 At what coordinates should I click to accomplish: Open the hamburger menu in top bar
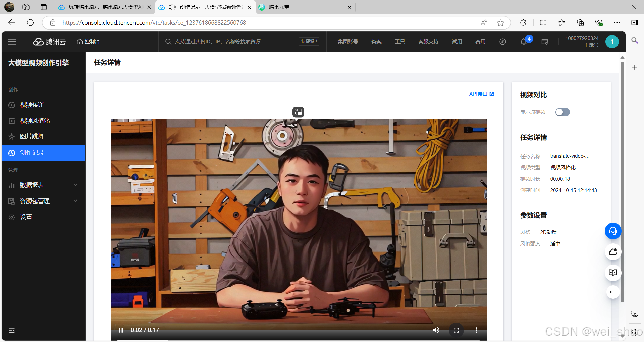[12, 42]
